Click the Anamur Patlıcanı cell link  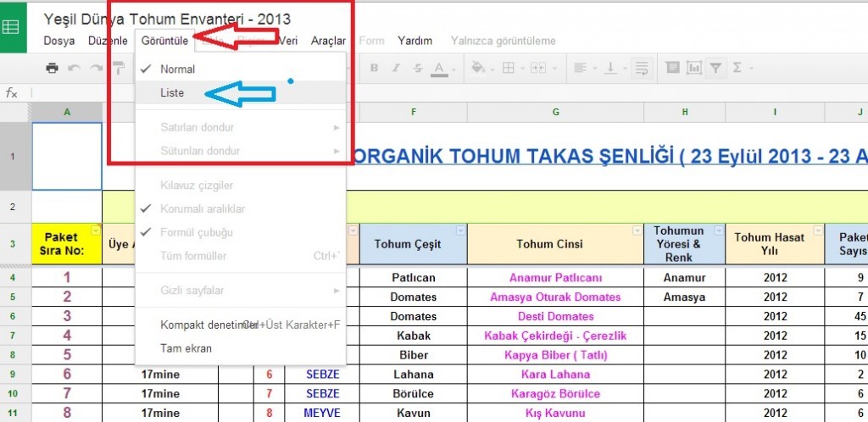[554, 278]
